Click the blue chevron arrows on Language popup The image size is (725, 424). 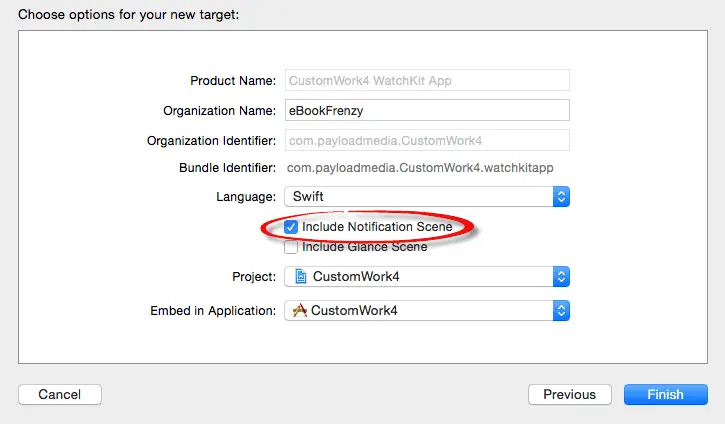click(561, 197)
